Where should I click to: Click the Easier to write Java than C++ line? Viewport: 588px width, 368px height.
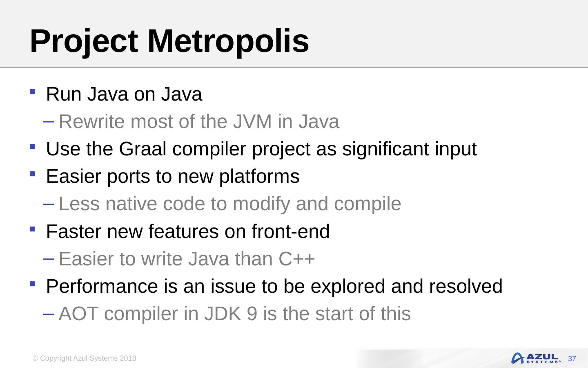(x=187, y=259)
